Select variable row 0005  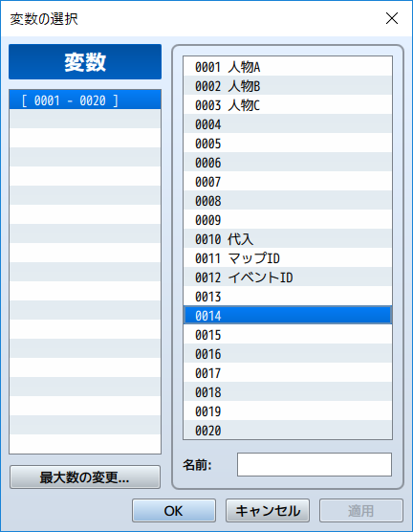[288, 143]
